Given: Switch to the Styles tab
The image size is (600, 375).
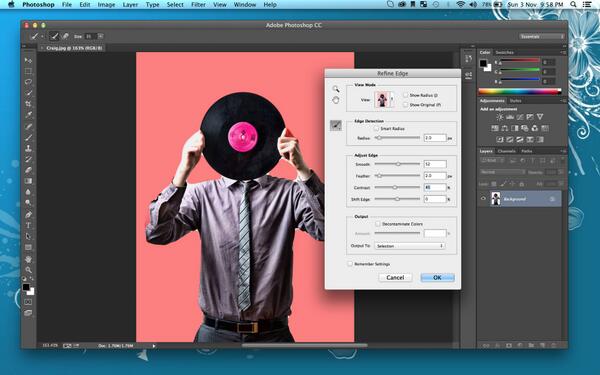Looking at the screenshot, I should (515, 101).
